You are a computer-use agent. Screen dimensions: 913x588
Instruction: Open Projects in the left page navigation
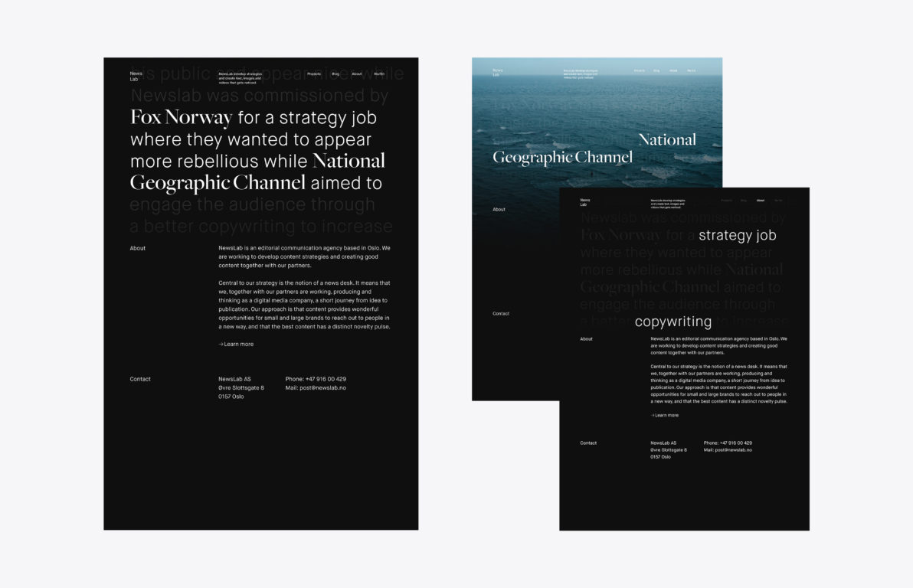pyautogui.click(x=314, y=74)
